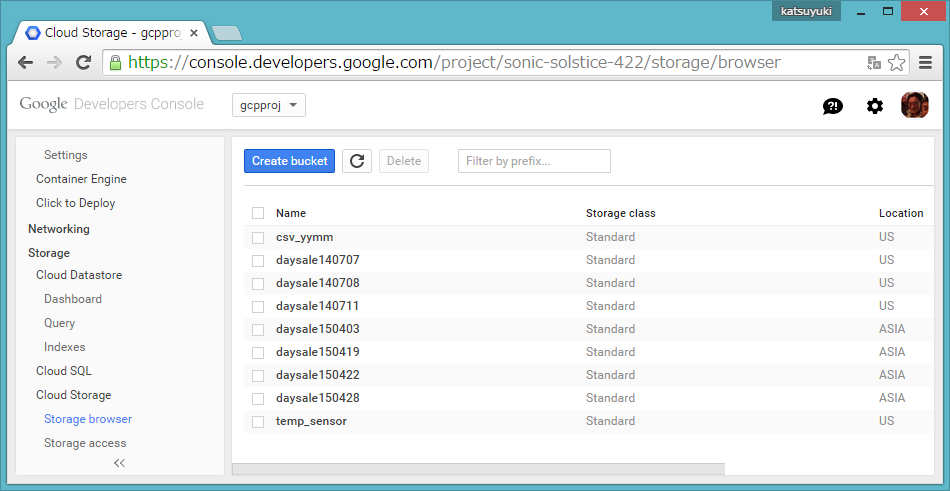Image resolution: width=950 pixels, height=491 pixels.
Task: Open the temp_sensor bucket
Action: click(311, 421)
